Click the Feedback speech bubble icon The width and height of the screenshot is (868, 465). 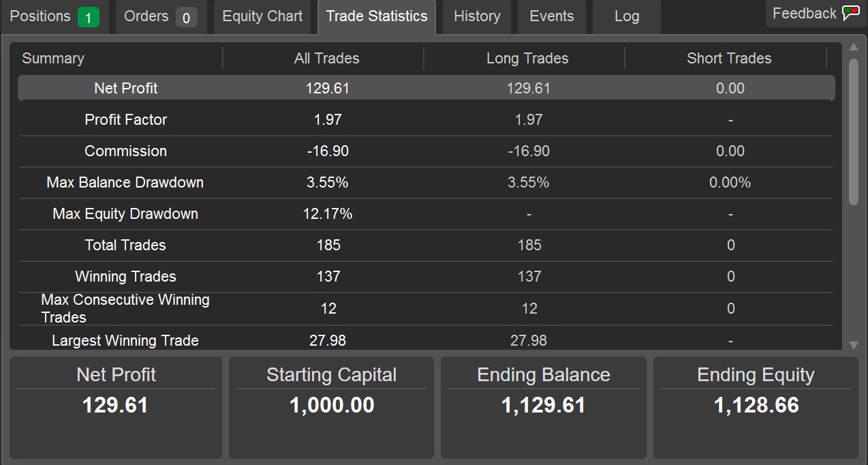click(850, 14)
